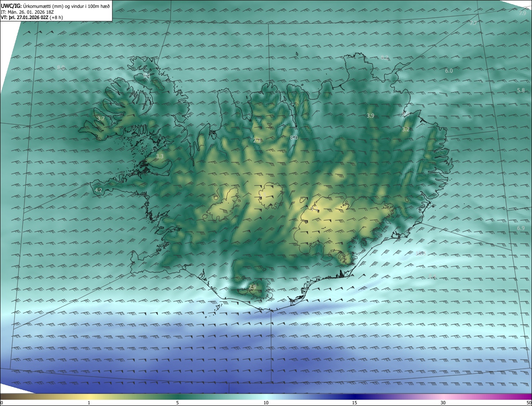Click the 6.0 value label
The height and width of the screenshot is (406, 532).
[449, 71]
